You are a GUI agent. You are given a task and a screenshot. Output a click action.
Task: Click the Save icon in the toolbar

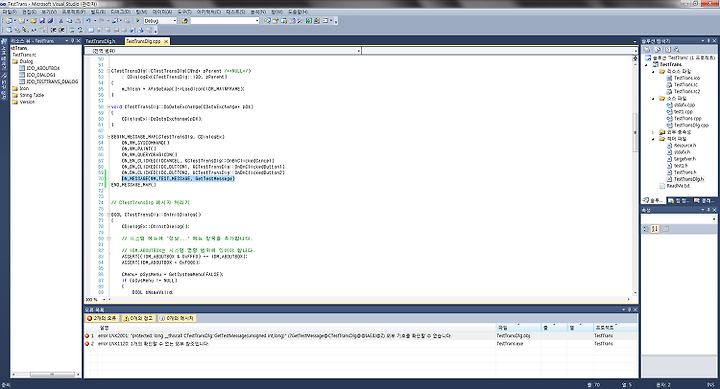pyautogui.click(x=42, y=21)
